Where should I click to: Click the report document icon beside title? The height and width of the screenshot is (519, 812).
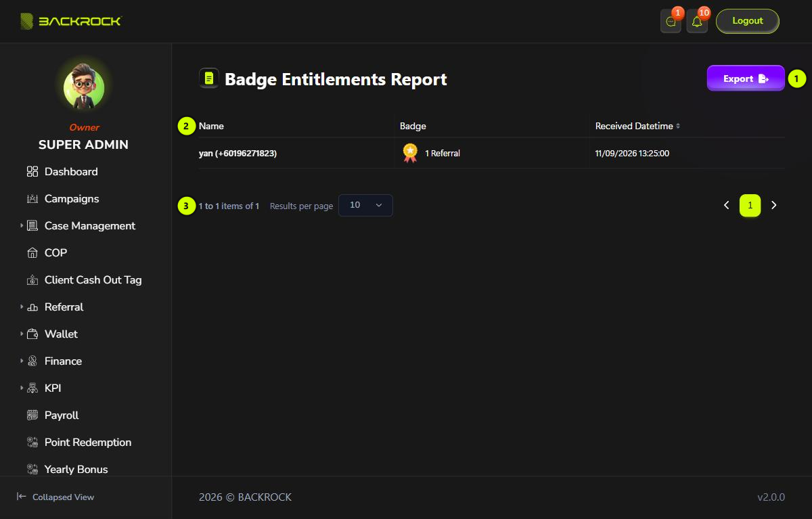tap(209, 78)
